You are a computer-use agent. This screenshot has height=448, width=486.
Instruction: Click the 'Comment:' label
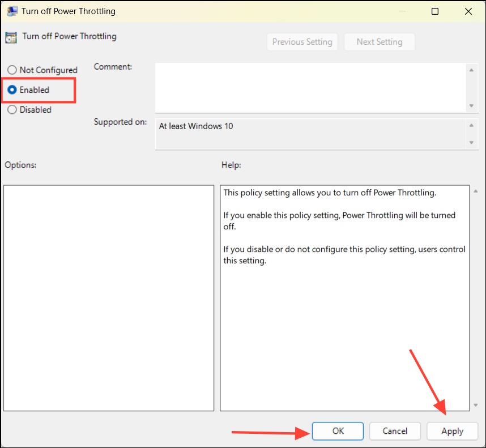pos(113,67)
